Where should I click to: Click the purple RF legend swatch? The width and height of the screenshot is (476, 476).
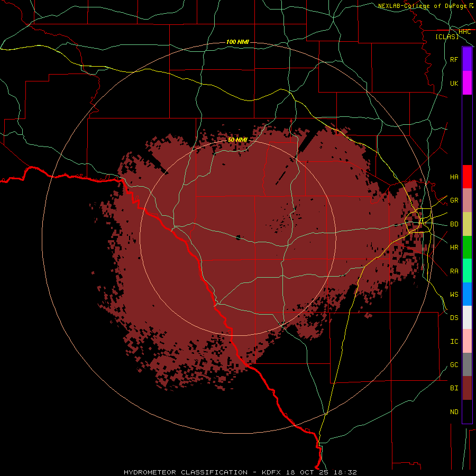coord(467,59)
